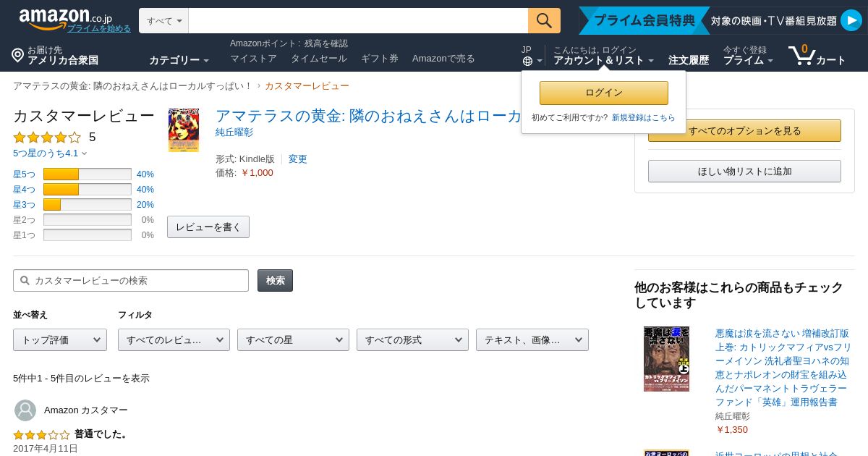This screenshot has height=456, width=868.
Task: Click the overall star rating icons
Action: 47,137
